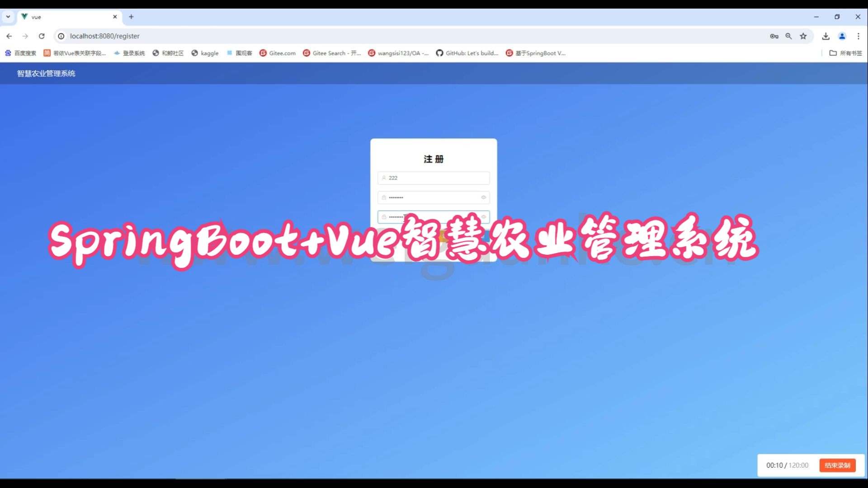Open the GitHub: Let's build bookmark
The height and width of the screenshot is (488, 868).
pyautogui.click(x=467, y=53)
